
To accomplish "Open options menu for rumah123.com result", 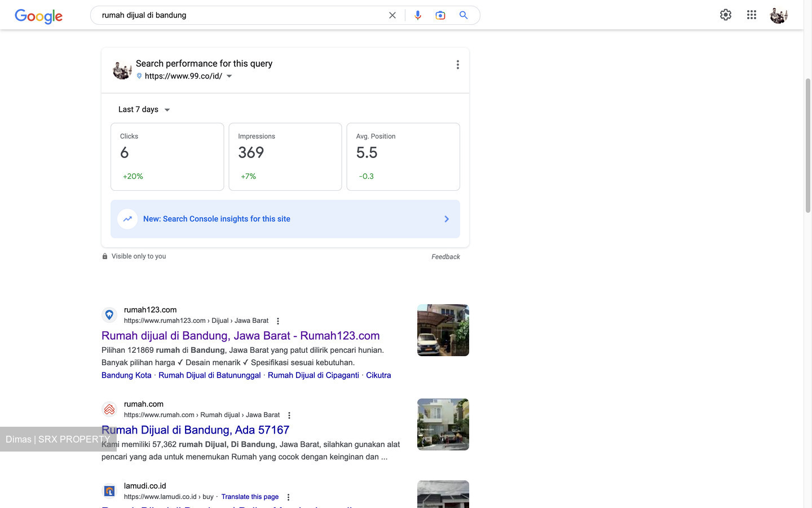I will [278, 321].
